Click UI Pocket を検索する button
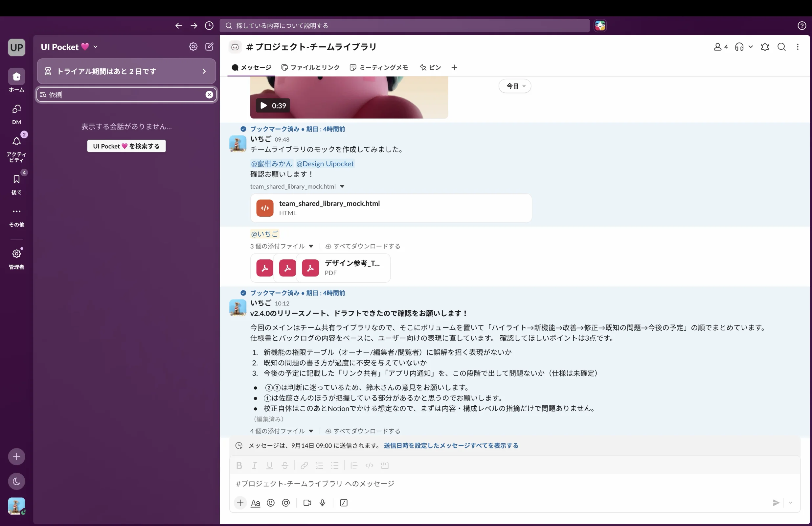Image resolution: width=812 pixels, height=526 pixels. point(126,146)
